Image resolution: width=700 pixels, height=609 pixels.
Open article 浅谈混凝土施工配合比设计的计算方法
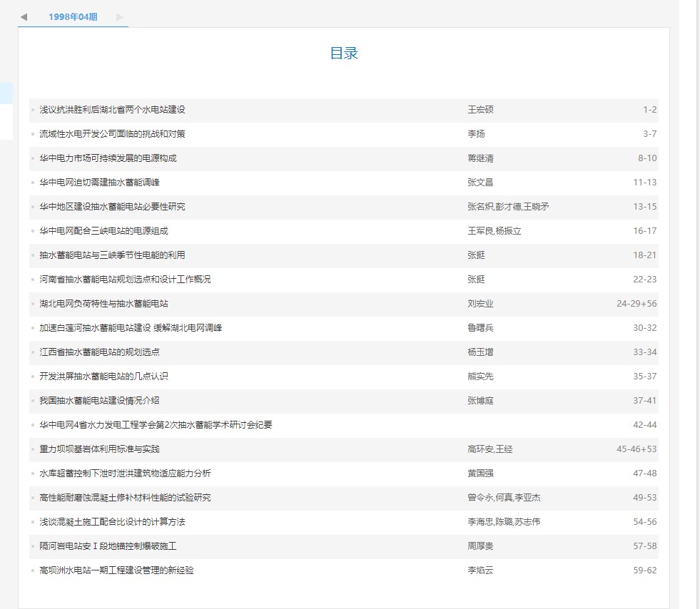point(112,521)
